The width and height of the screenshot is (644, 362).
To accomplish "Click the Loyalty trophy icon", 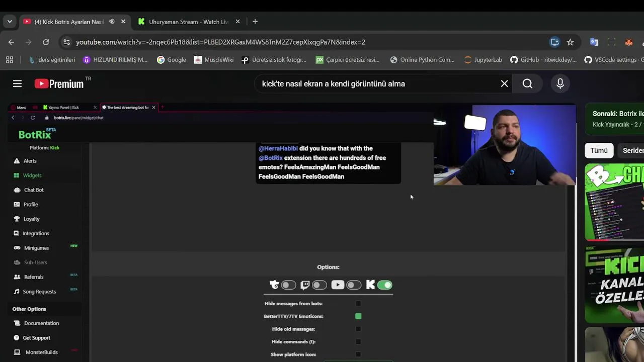I will tap(17, 219).
